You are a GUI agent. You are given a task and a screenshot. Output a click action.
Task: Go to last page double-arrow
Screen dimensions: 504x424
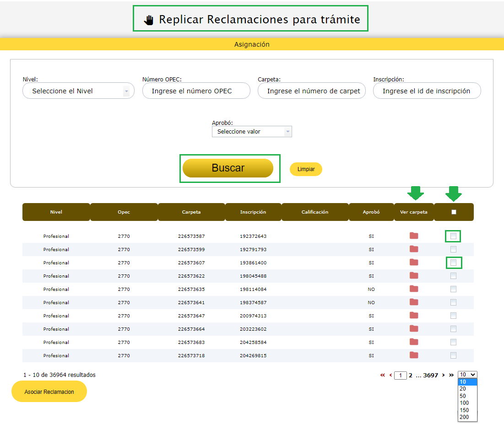(451, 375)
